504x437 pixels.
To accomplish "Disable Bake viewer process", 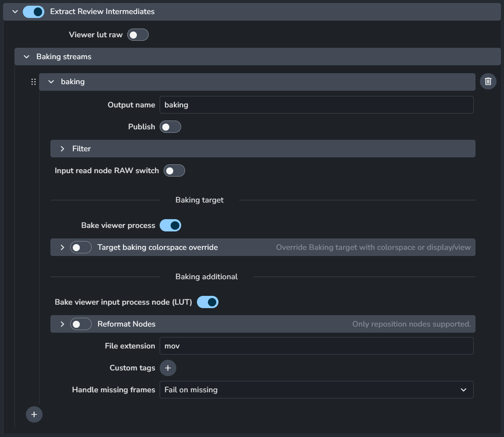I will click(170, 225).
